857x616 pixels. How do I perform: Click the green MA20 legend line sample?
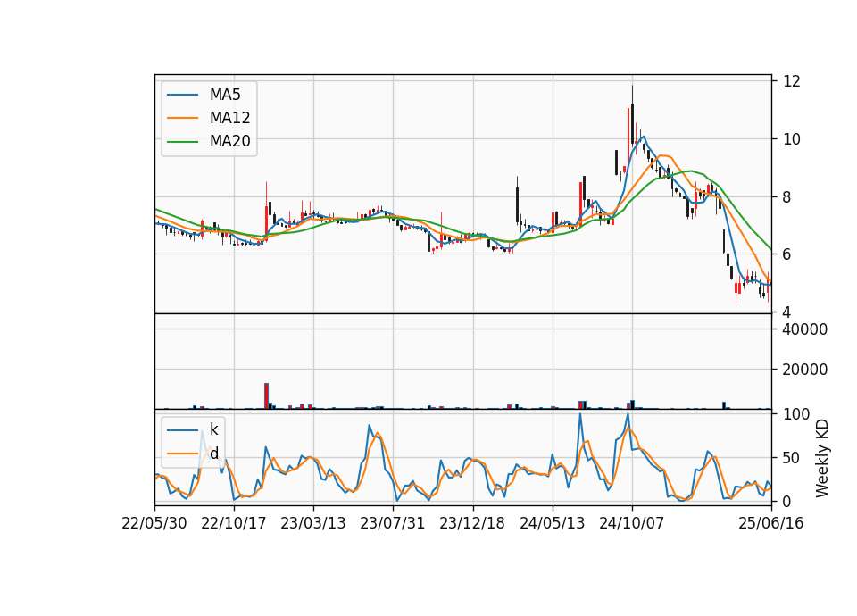pos(183,142)
